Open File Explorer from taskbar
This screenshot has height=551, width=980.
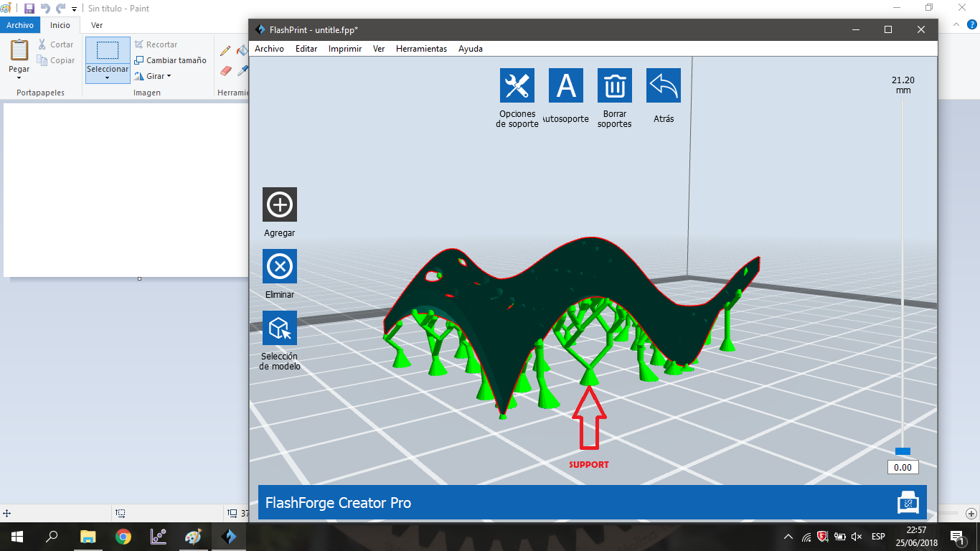(x=88, y=536)
